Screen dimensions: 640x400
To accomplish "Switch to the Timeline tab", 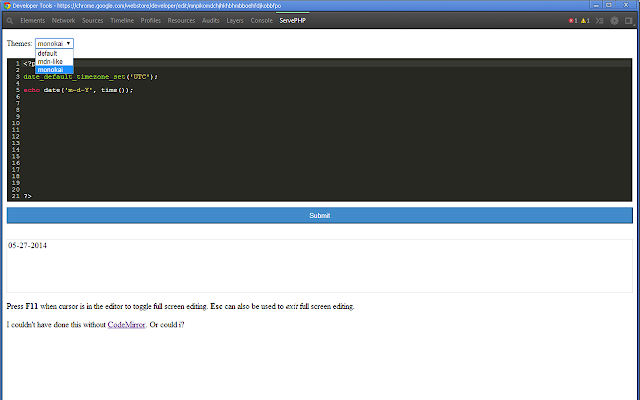I will [x=122, y=20].
